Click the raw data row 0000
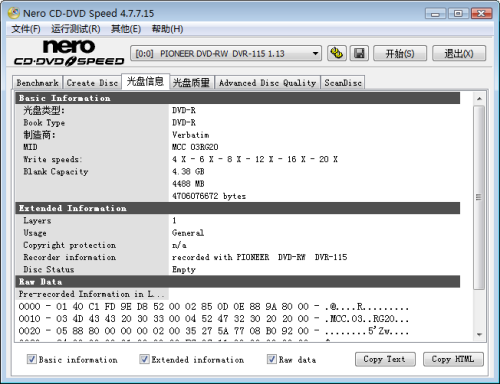 click(x=213, y=306)
